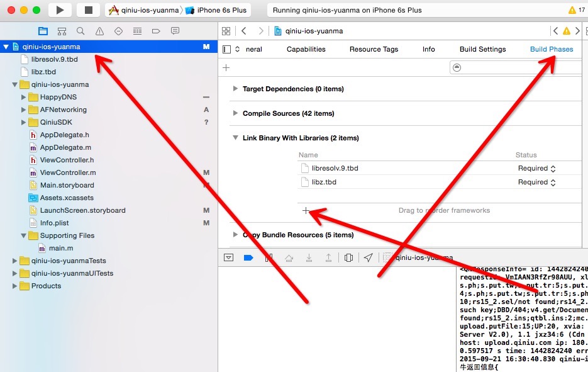Toggle breakpoints activation icon
This screenshot has height=372, width=588.
tap(248, 257)
